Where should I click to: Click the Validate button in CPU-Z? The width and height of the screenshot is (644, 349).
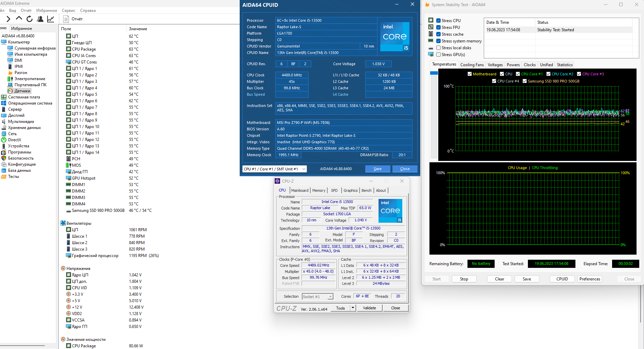[369, 308]
